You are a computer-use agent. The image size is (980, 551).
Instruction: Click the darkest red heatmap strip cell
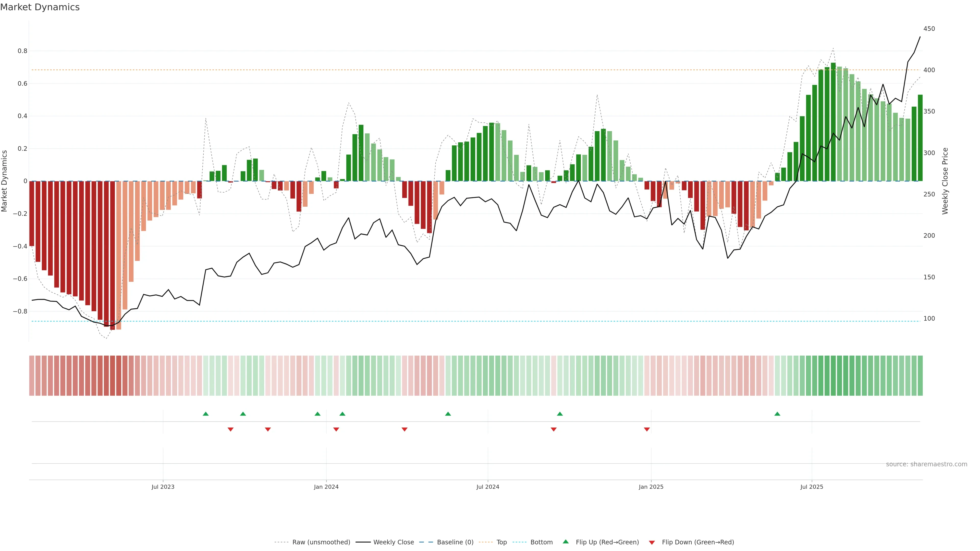tap(113, 375)
